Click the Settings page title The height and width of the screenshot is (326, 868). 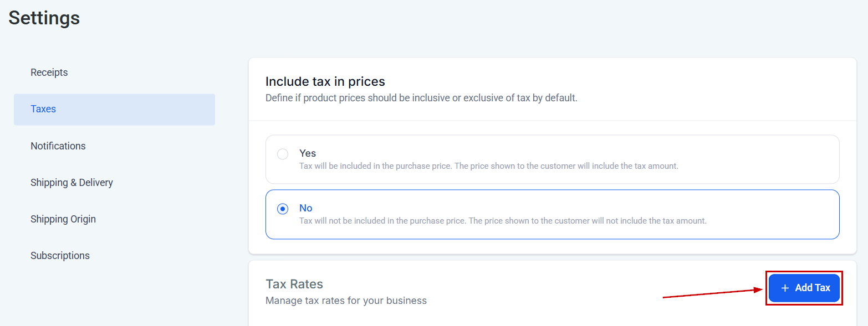[x=44, y=18]
